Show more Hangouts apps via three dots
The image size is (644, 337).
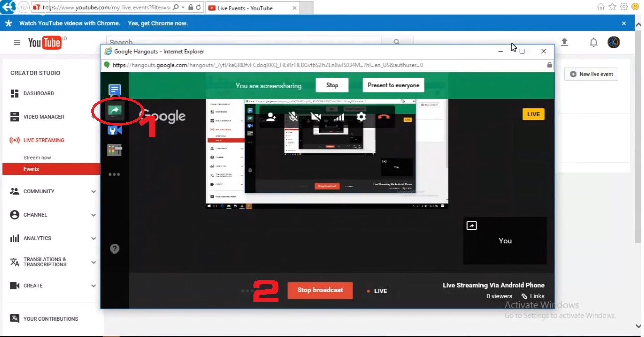click(x=114, y=175)
